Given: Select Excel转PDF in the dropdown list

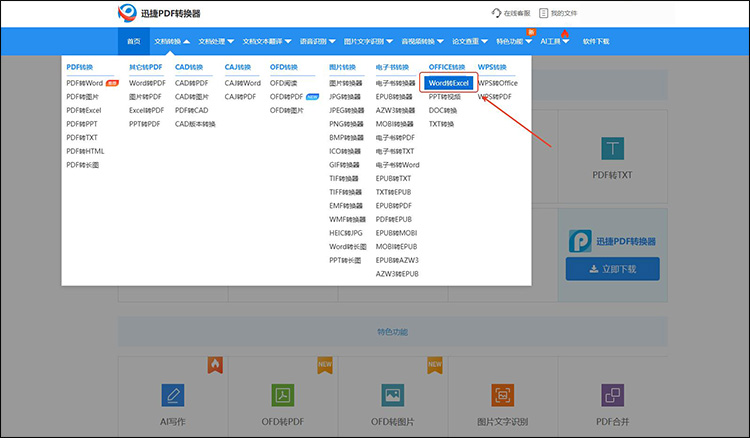Looking at the screenshot, I should pyautogui.click(x=146, y=110).
